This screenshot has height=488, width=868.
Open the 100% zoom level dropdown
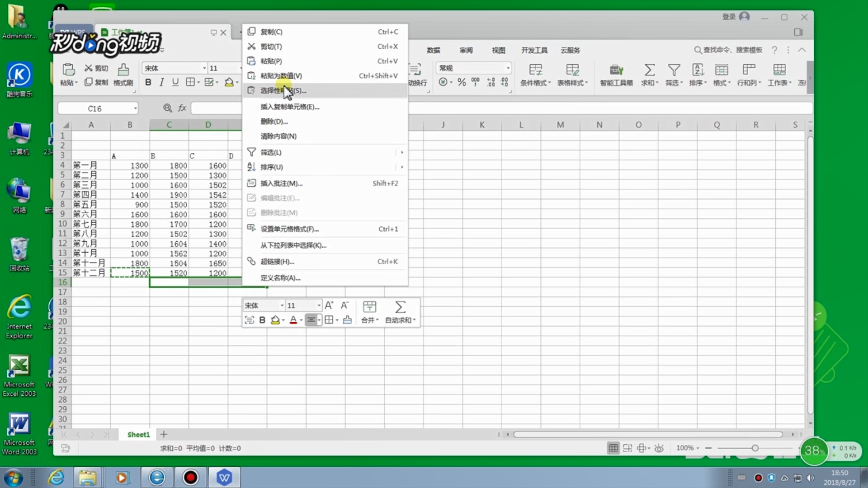coord(688,448)
